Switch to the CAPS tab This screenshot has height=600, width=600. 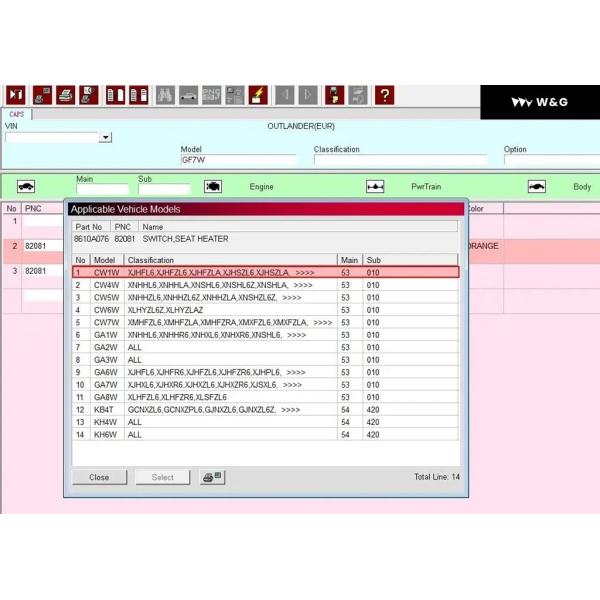pos(16,114)
